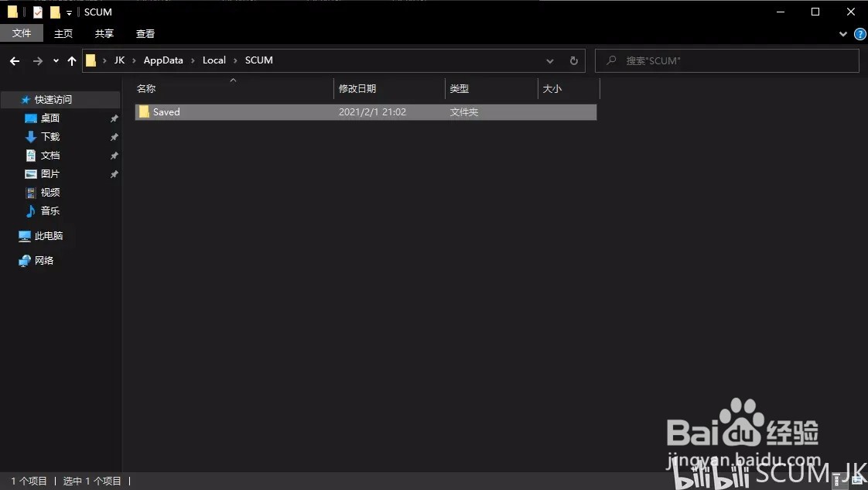Click the Forward navigation arrow
The image size is (868, 490).
click(36, 60)
